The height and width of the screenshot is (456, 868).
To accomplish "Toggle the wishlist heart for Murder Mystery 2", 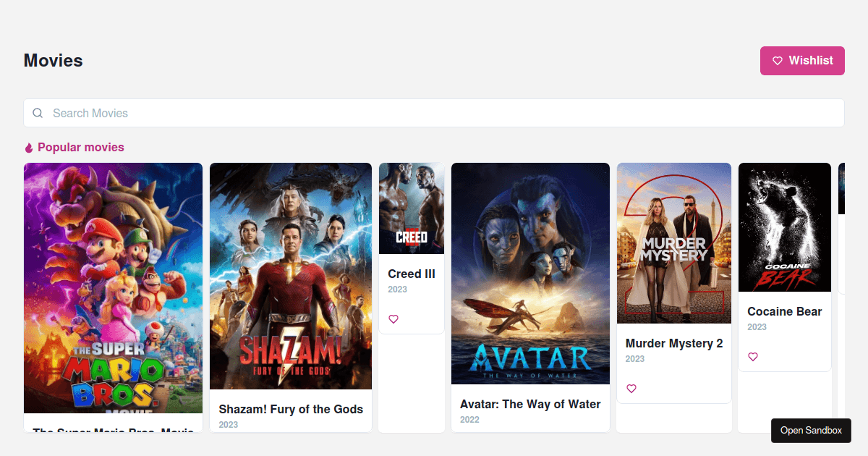I will click(631, 389).
